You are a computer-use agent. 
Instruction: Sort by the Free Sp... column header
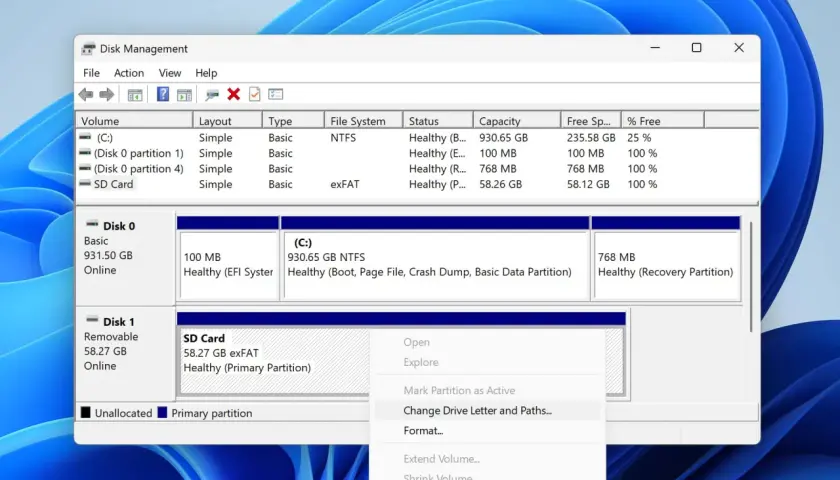point(591,121)
